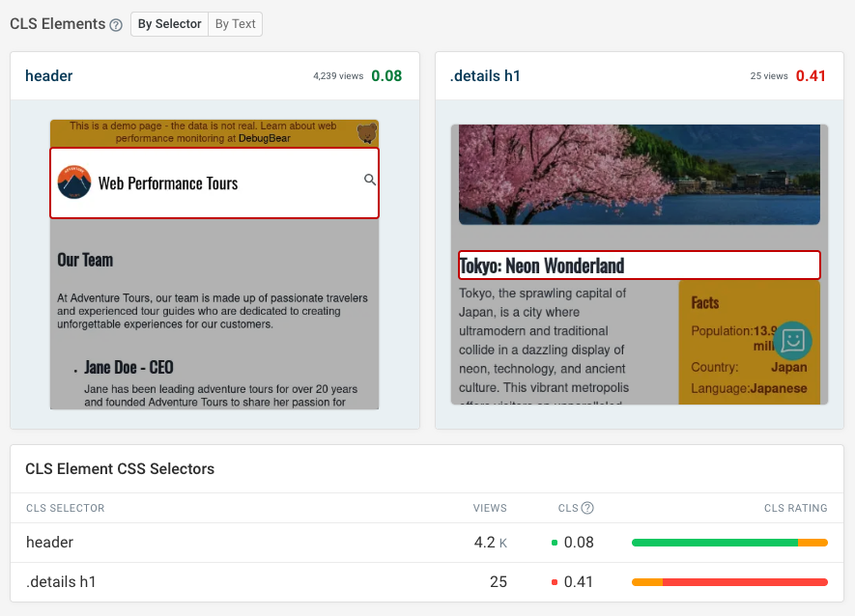Click the smiley feedback chat bubble icon

pos(792,341)
